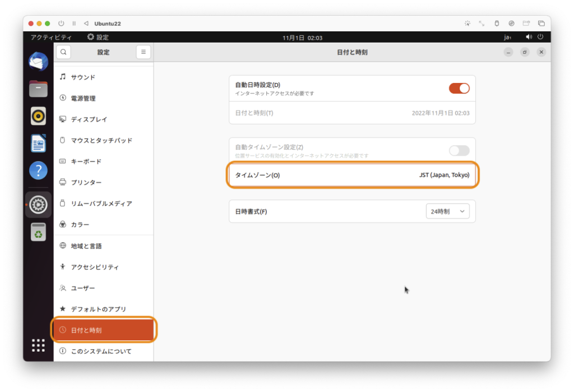Click the VM brightness icon
This screenshot has width=574, height=392.
point(467,24)
